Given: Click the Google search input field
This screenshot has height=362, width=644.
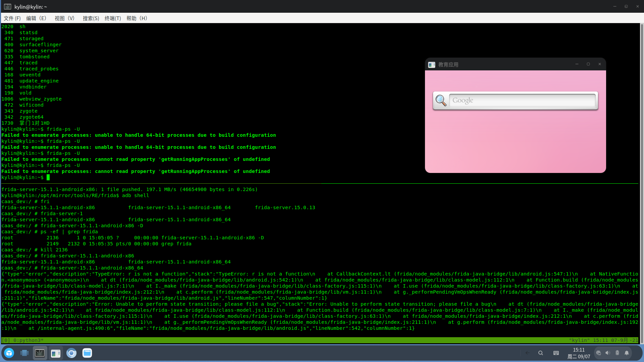Looking at the screenshot, I should pos(522,100).
